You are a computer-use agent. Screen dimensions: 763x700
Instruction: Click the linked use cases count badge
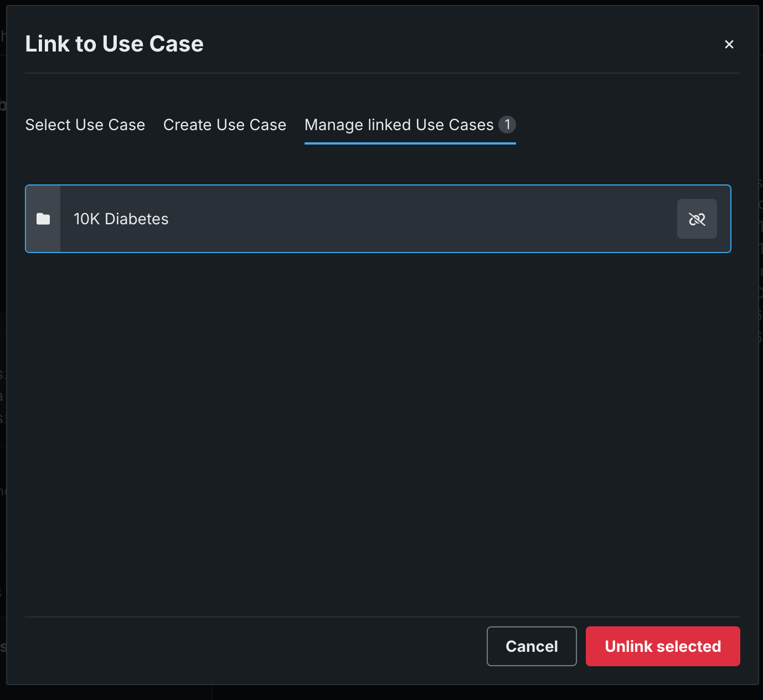pyautogui.click(x=507, y=125)
